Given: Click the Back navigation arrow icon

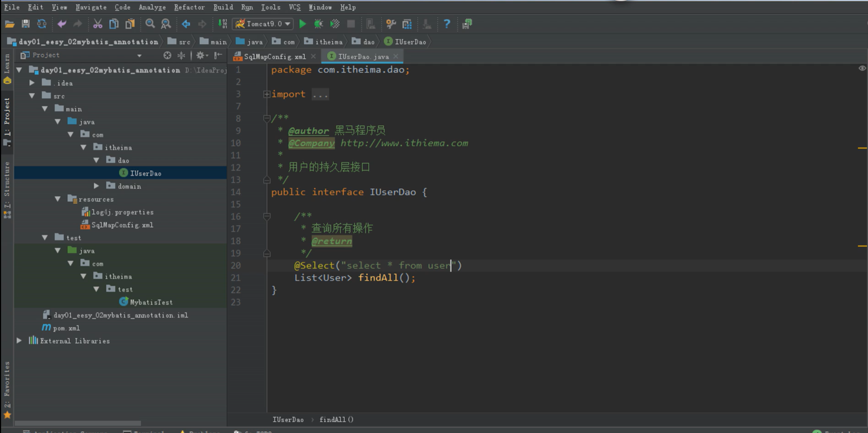Looking at the screenshot, I should click(x=186, y=24).
